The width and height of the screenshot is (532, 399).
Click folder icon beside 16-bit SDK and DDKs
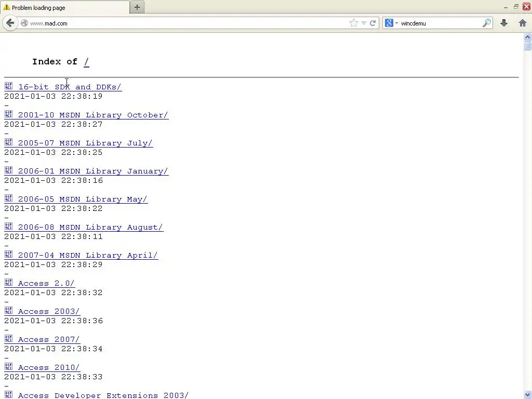(8, 86)
